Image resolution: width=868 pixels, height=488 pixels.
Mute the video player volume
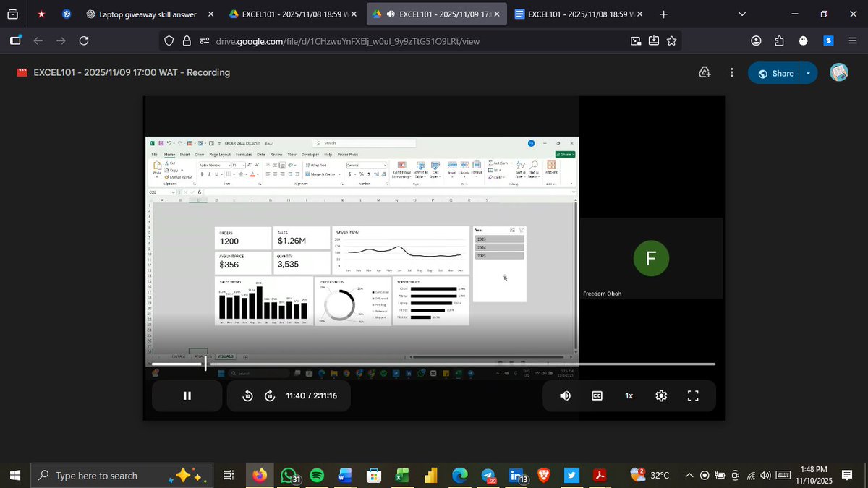(x=566, y=395)
